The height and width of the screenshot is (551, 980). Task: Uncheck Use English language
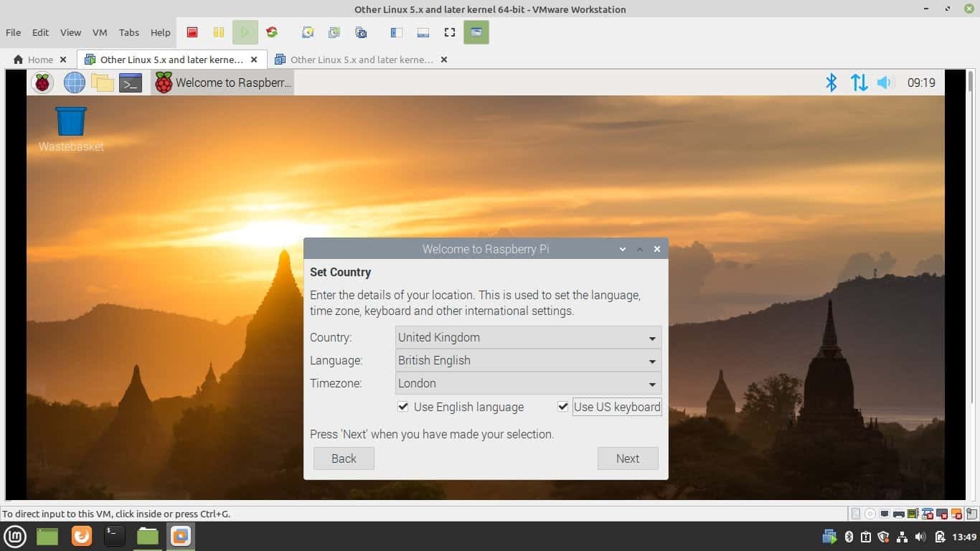(x=403, y=407)
